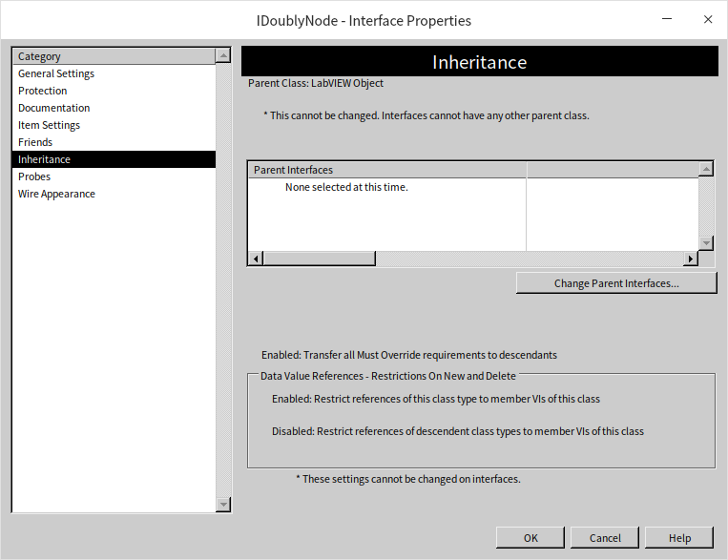Go to Item Settings category
This screenshot has width=728, height=560.
(x=50, y=125)
